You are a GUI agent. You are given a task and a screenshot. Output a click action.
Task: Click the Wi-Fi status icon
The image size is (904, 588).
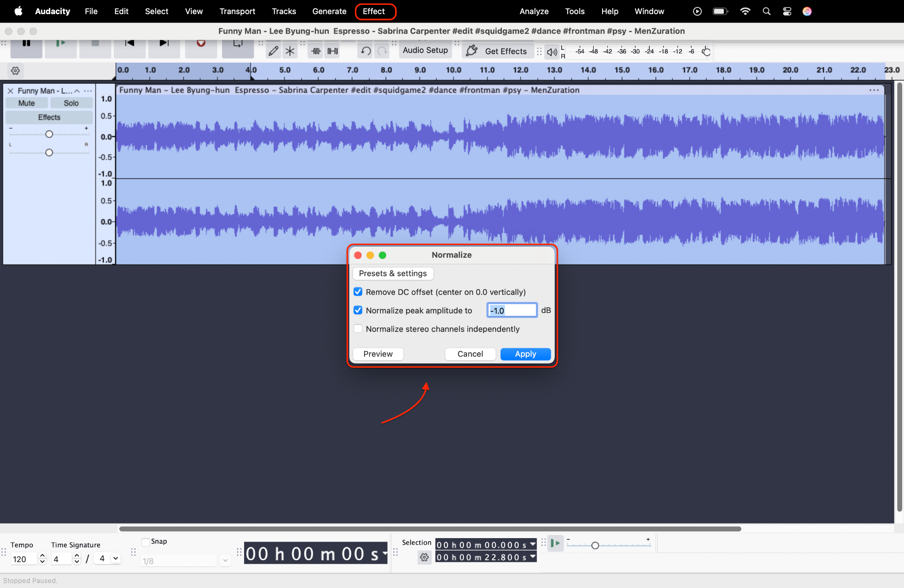tap(745, 11)
